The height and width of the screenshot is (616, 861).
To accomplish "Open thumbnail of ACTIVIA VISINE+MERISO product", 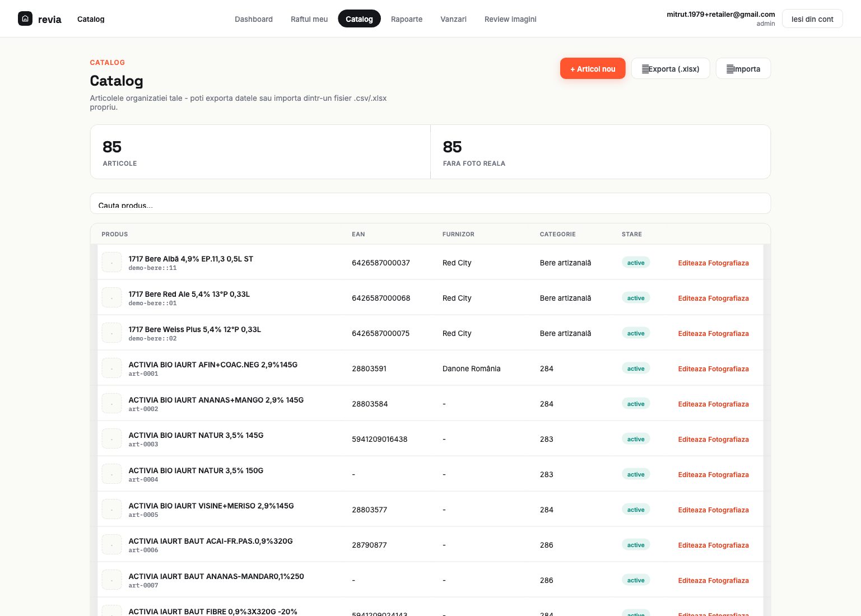I will coord(112,509).
